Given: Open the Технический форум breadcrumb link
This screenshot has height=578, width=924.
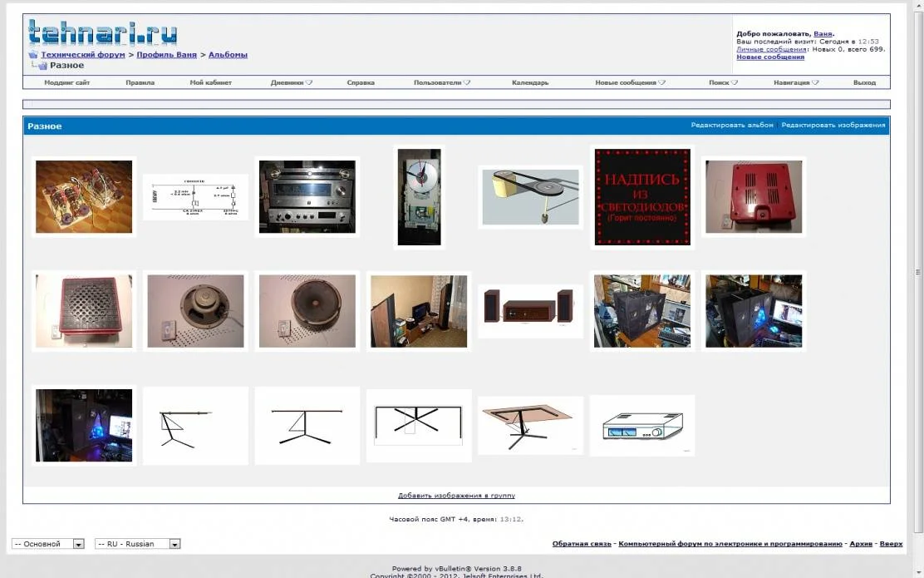Looking at the screenshot, I should [83, 55].
